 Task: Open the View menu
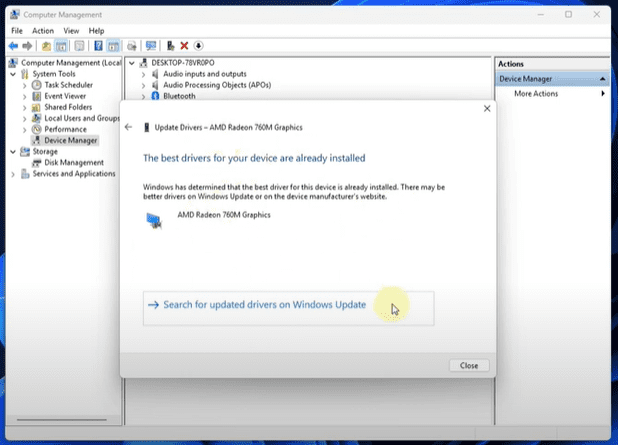pos(71,31)
